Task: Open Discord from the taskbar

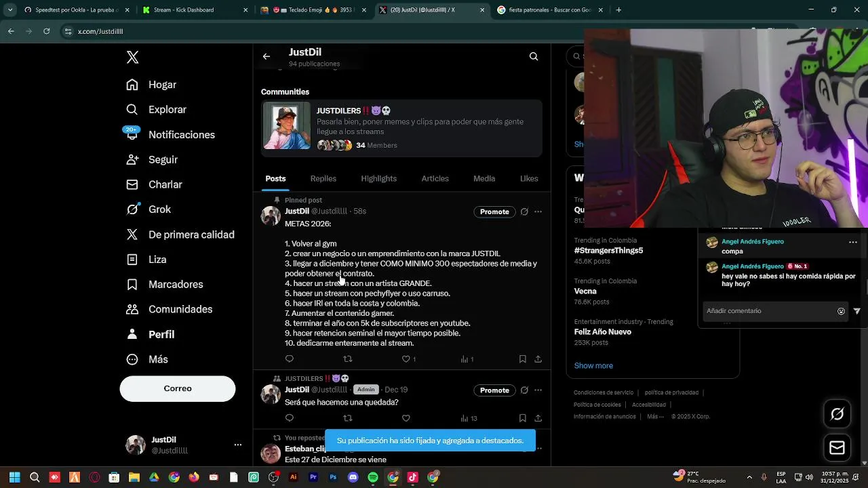Action: pyautogui.click(x=353, y=478)
